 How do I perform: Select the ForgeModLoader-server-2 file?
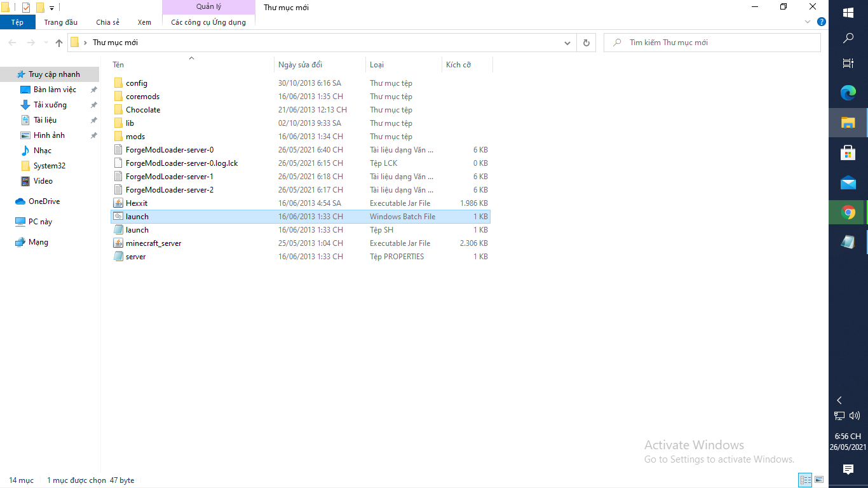point(301,190)
